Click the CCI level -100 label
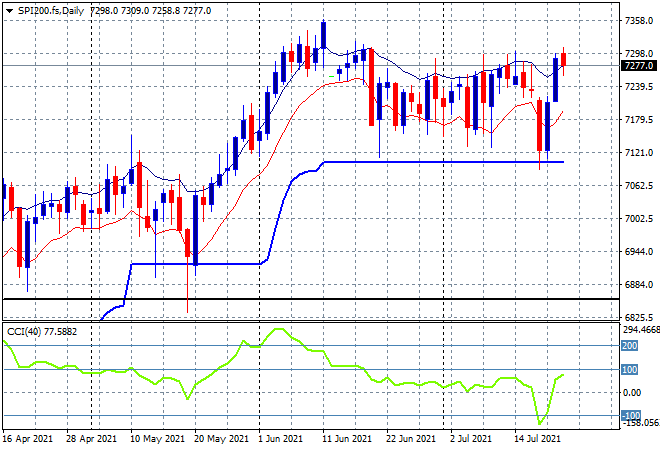Viewport: 660px width, 450px height. tap(631, 415)
